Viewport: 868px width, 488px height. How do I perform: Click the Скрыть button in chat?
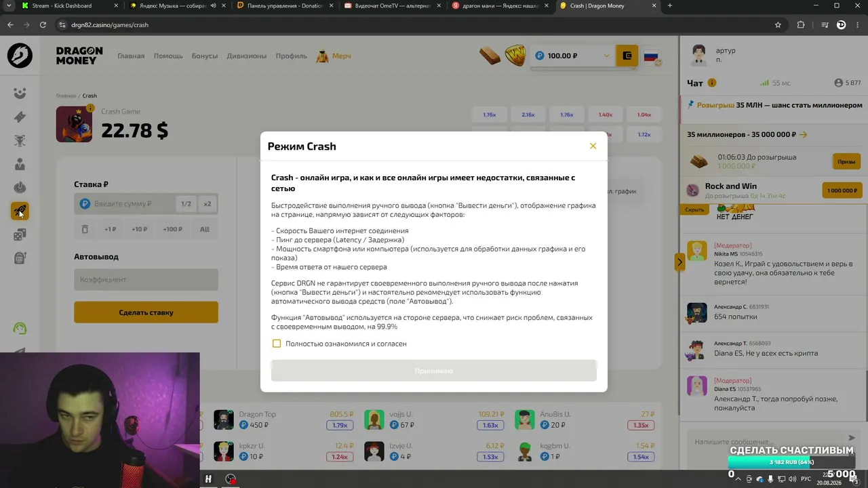pos(694,209)
